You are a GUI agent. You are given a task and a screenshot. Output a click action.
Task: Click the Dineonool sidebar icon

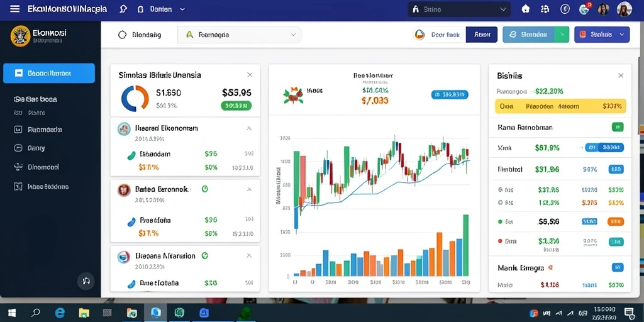[x=18, y=167]
